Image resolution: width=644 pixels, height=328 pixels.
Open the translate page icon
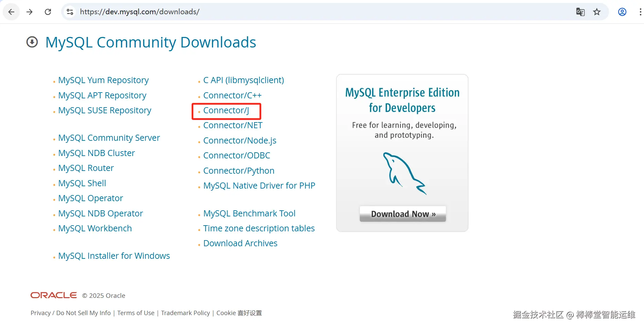click(580, 12)
